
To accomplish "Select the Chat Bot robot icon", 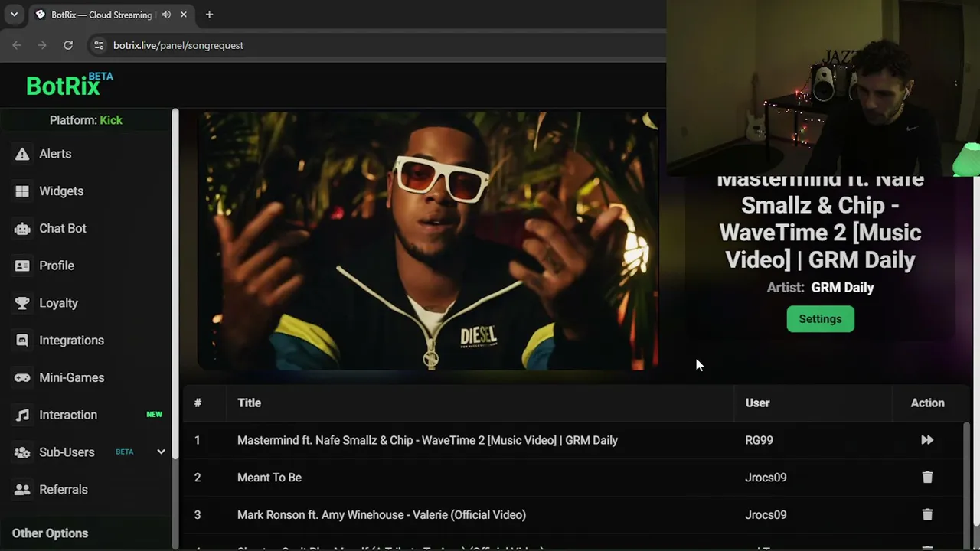I will tap(22, 228).
